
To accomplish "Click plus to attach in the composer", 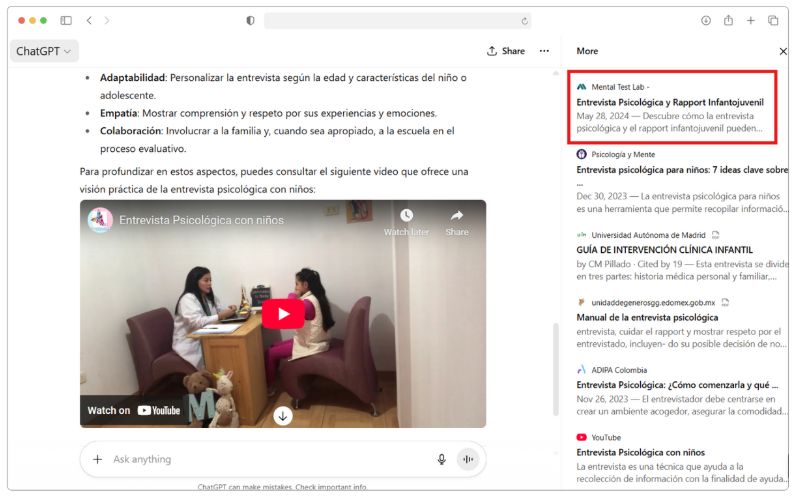I will coord(97,459).
